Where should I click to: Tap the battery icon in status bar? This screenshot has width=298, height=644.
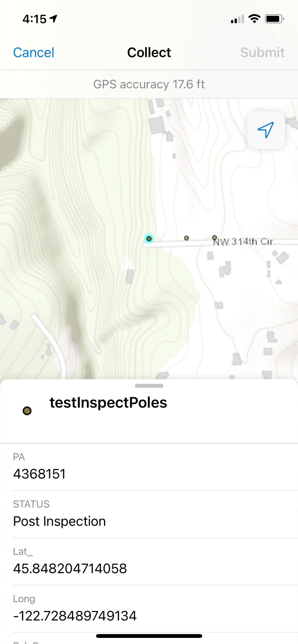[x=274, y=19]
